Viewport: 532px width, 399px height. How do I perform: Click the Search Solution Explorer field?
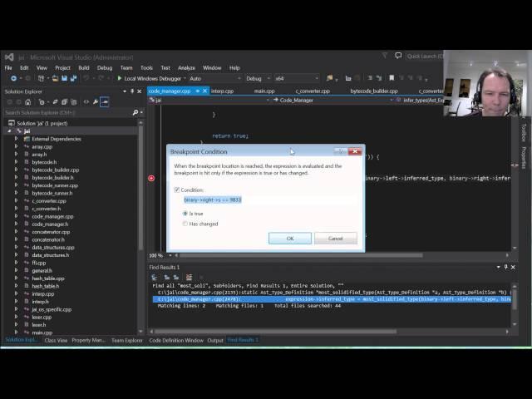[x=68, y=112]
